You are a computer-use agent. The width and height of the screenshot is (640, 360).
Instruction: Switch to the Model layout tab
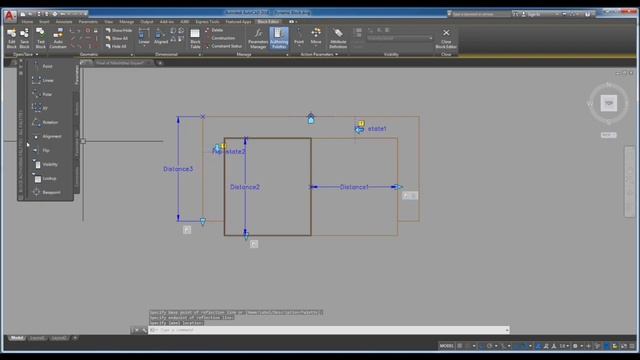[17, 338]
